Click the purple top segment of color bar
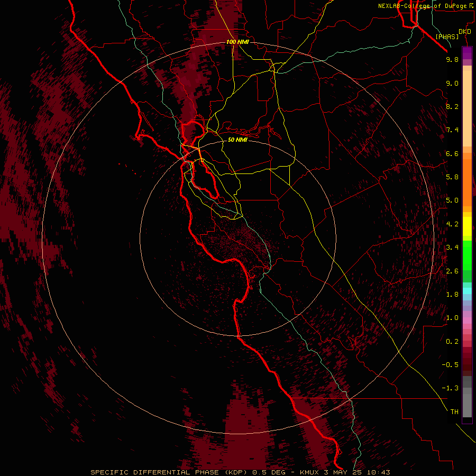This screenshot has height=476, width=476. 467,53
